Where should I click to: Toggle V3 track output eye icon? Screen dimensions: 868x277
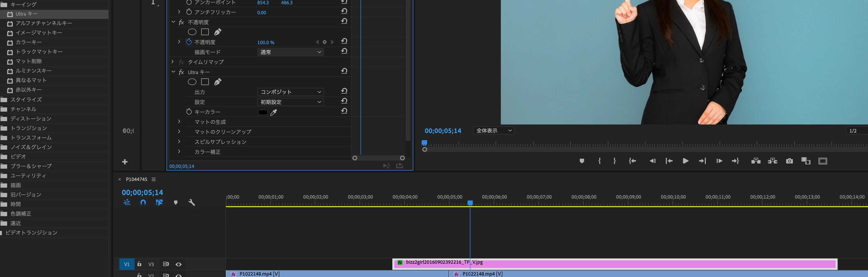pos(179,265)
